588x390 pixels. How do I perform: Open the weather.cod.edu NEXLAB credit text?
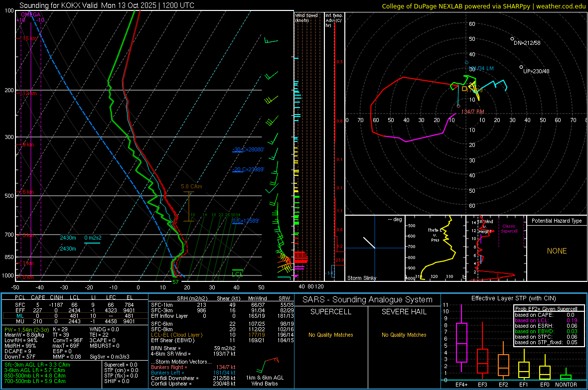483,6
